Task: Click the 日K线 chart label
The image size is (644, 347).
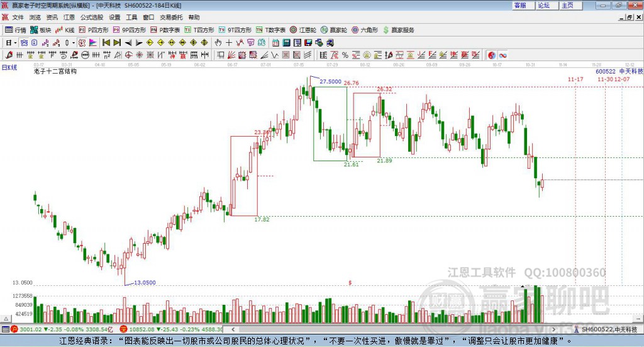Action: 9,67
